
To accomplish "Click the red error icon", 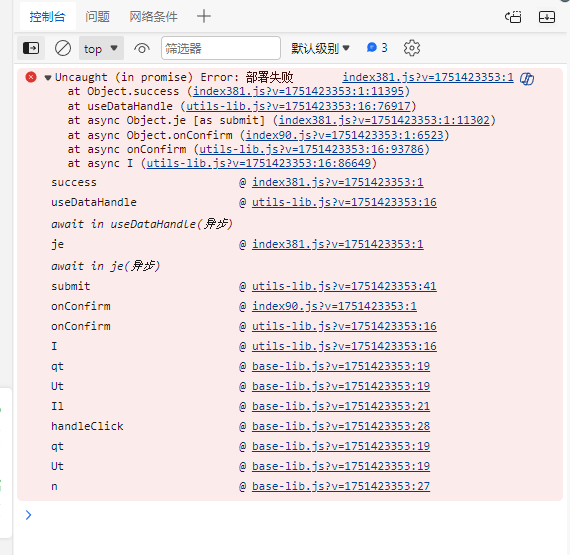I will pyautogui.click(x=31, y=77).
